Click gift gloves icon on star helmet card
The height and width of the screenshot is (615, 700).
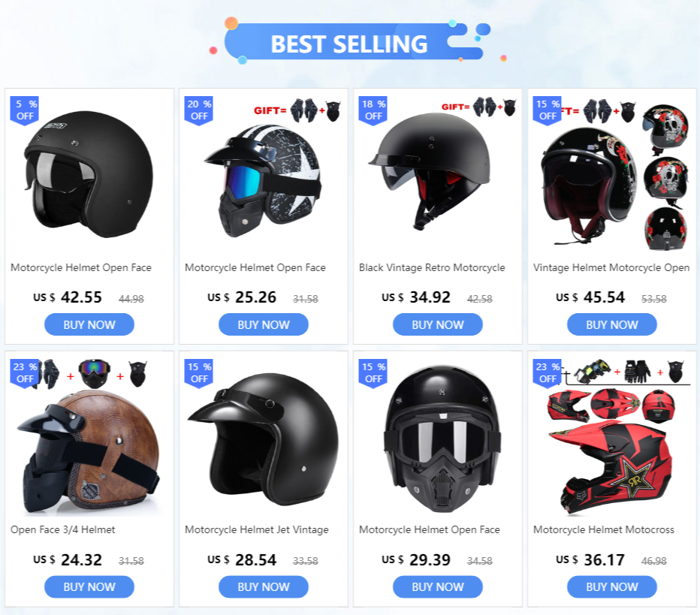[304, 110]
